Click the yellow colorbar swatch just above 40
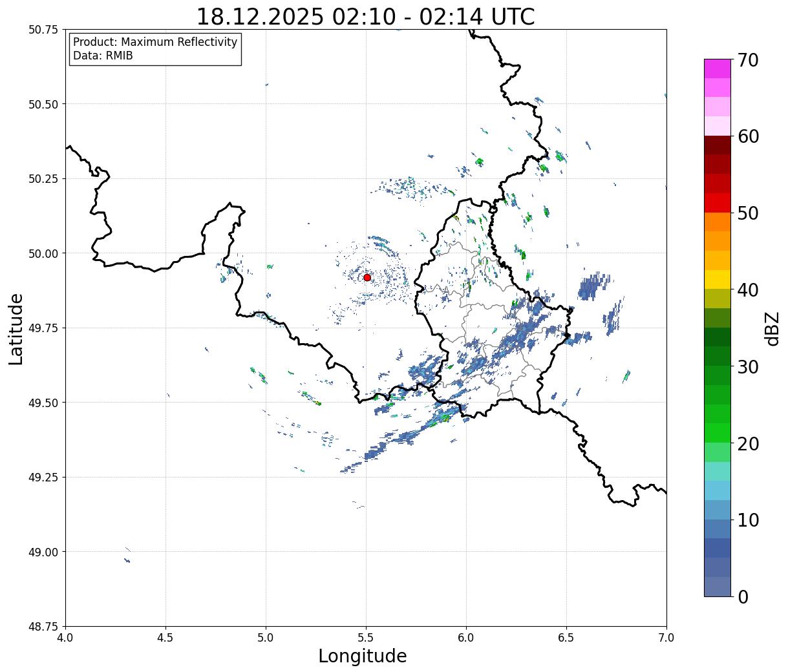Screen dimensions: 788x672 point(718,279)
